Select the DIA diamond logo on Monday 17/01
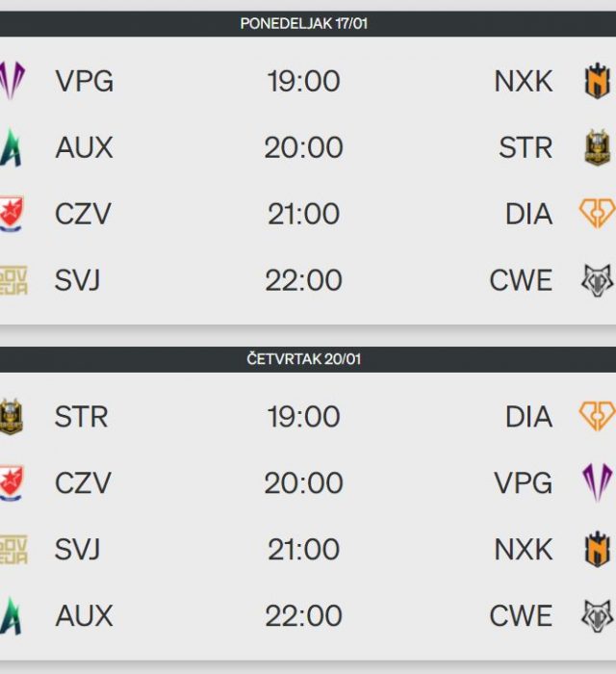Viewport: 616px width, 674px height. tap(596, 214)
